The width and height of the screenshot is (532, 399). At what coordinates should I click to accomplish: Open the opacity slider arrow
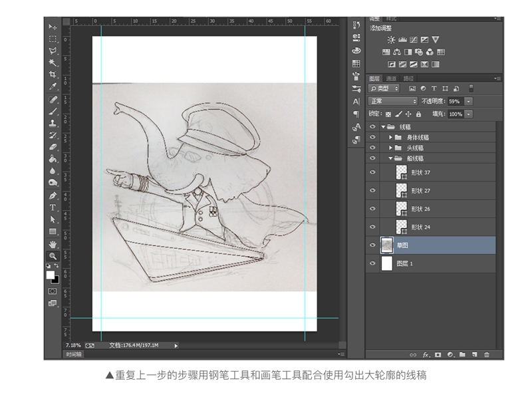coord(469,101)
